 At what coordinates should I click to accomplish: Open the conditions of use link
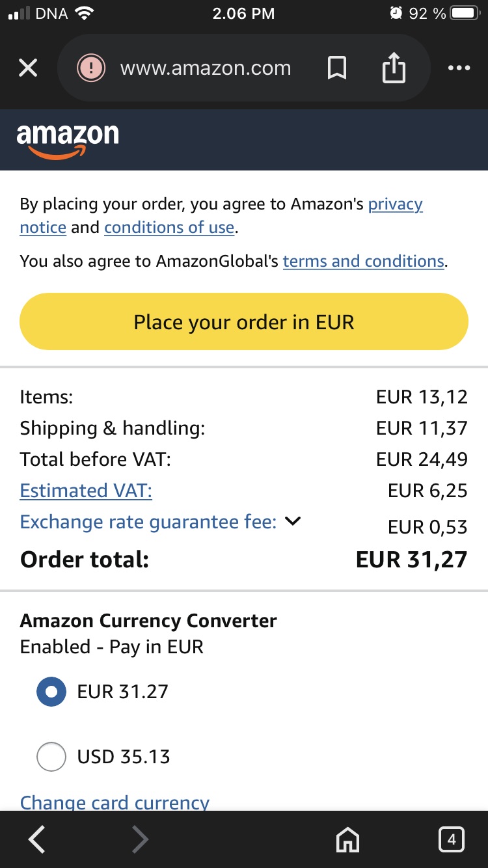point(169,228)
